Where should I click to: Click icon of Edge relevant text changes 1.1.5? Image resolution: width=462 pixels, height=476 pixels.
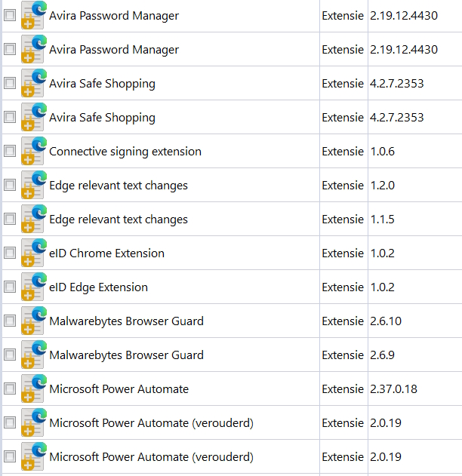point(33,219)
